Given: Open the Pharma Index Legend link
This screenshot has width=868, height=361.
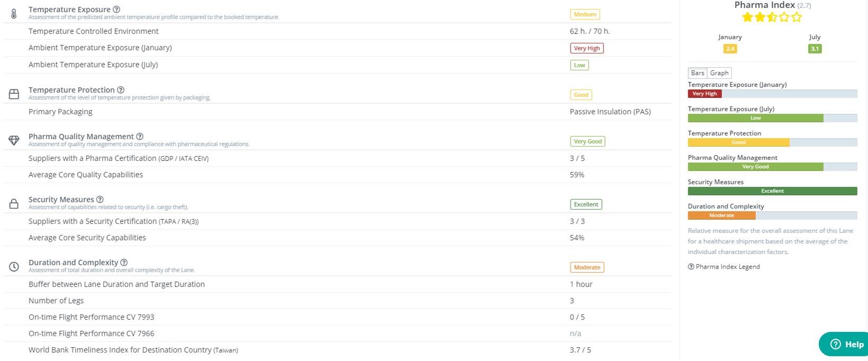Looking at the screenshot, I should tap(724, 267).
